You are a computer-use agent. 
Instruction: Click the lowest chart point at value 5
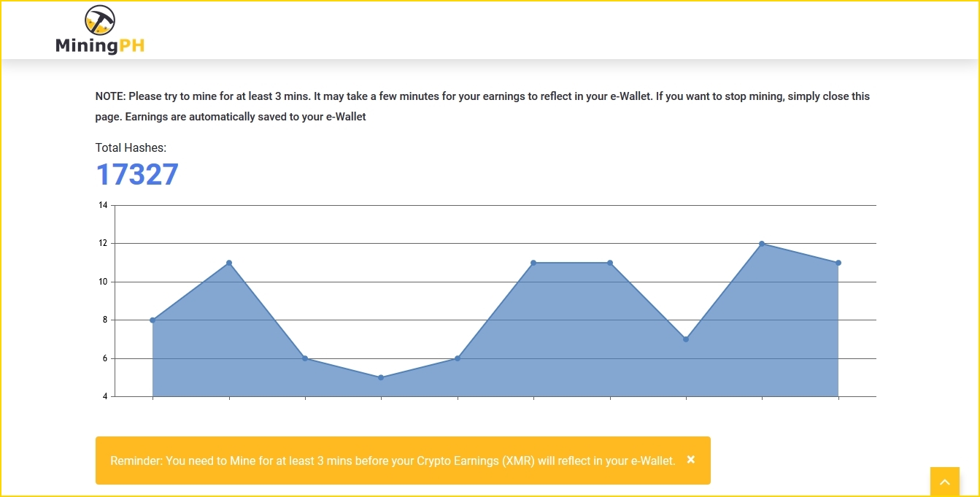(381, 377)
